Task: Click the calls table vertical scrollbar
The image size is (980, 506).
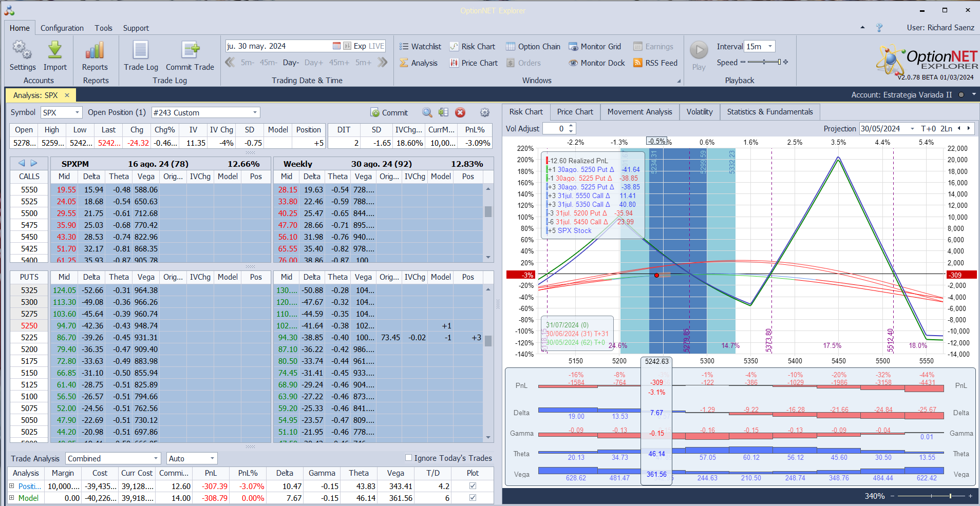Action: pyautogui.click(x=488, y=223)
